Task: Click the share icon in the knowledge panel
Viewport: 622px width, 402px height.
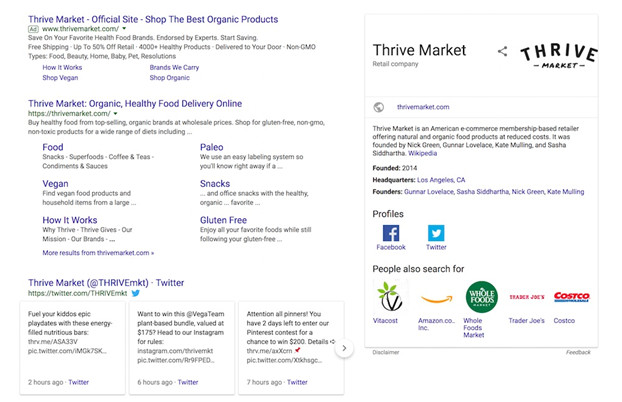Action: click(x=502, y=52)
